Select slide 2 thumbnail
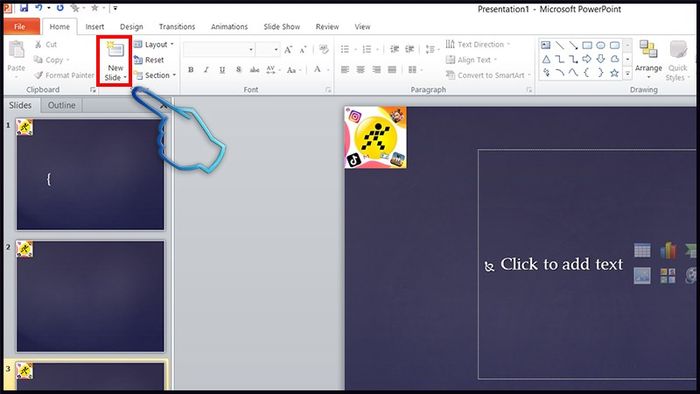Image resolution: width=700 pixels, height=394 pixels. point(90,297)
